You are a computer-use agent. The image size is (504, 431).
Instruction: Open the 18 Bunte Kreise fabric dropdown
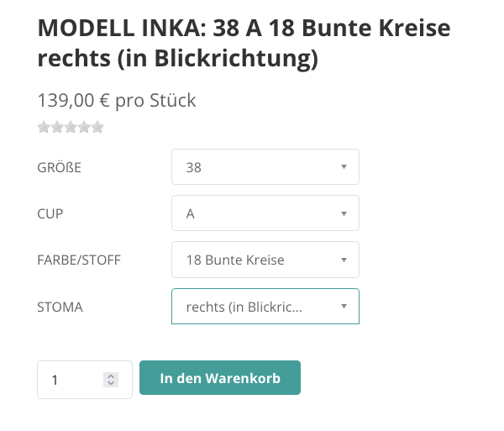[x=265, y=260]
